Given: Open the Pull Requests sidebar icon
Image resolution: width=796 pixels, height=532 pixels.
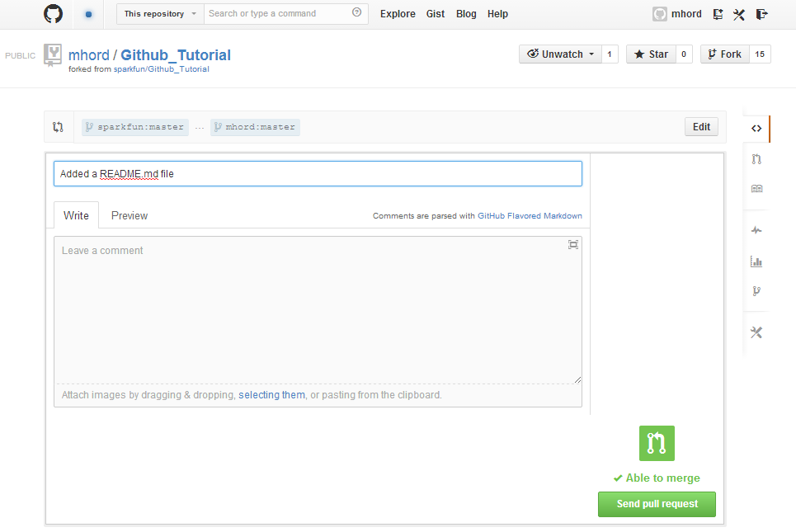Looking at the screenshot, I should [x=756, y=159].
